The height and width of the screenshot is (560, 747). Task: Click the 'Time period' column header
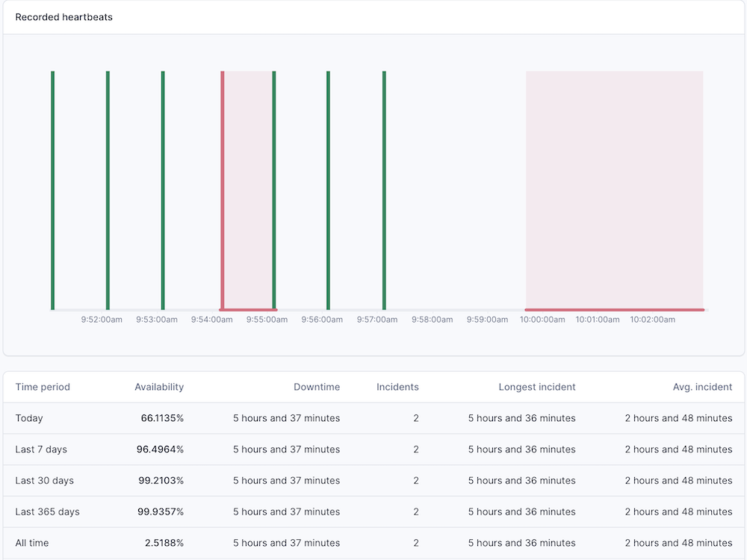point(43,387)
